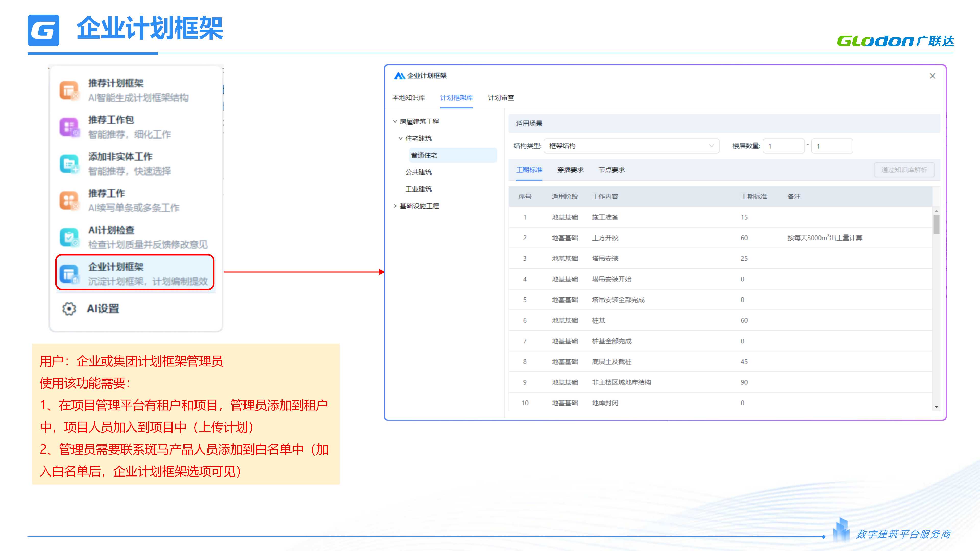Switch to the 本地知识库 tab
The height and width of the screenshot is (551, 980).
[409, 98]
